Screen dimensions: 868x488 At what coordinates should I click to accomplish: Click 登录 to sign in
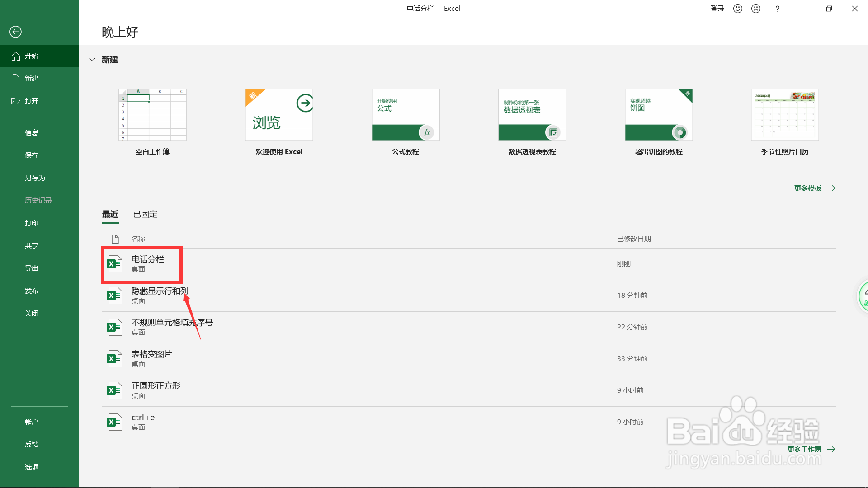point(717,9)
